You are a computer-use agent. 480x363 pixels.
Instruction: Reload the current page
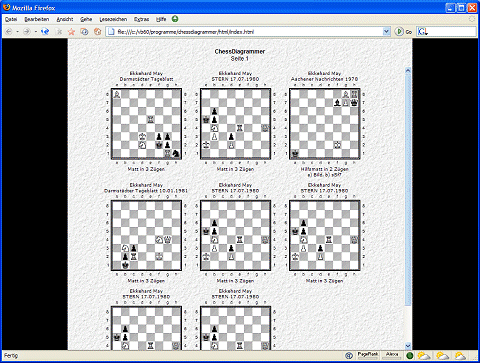(x=45, y=32)
